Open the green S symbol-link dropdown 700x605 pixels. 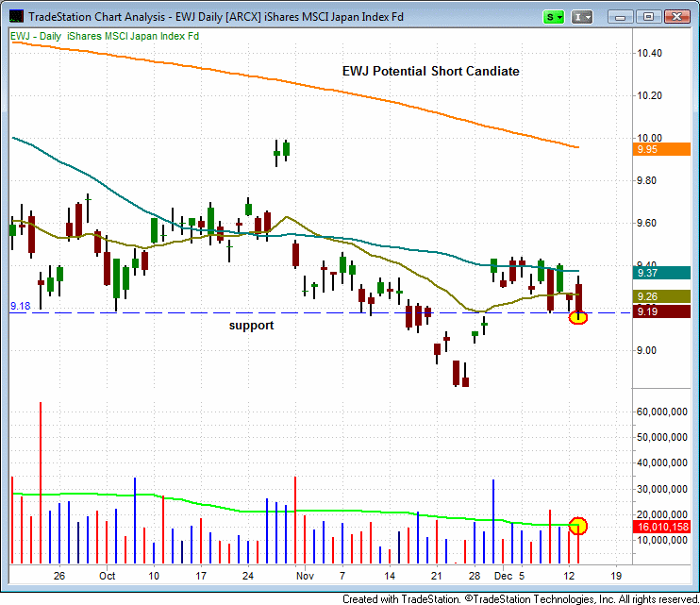click(x=554, y=17)
